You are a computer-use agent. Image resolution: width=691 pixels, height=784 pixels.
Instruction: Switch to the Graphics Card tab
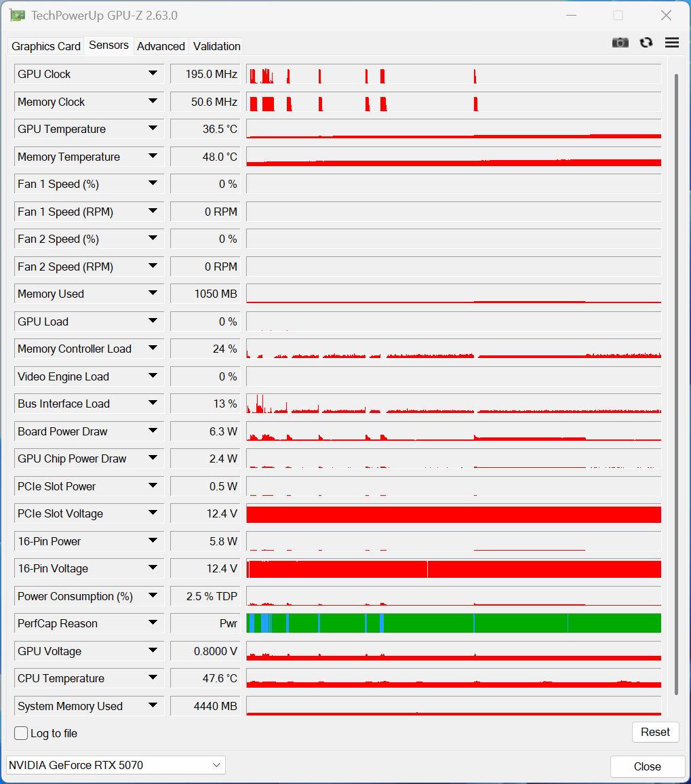[x=46, y=46]
